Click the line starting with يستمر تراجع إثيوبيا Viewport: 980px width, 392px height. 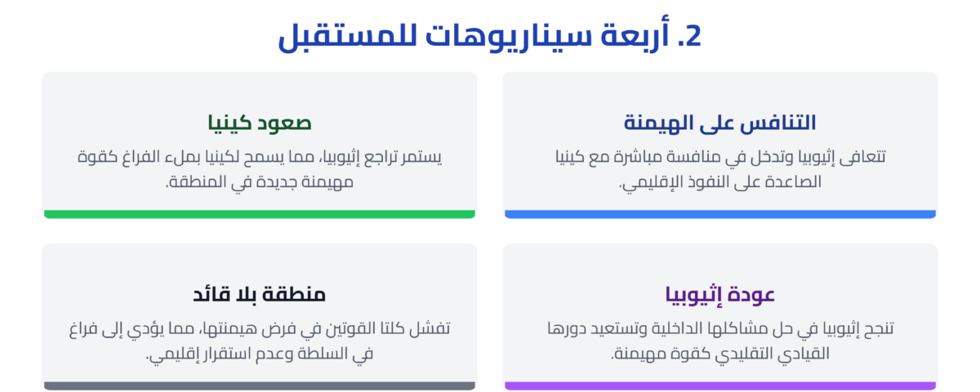tap(259, 156)
